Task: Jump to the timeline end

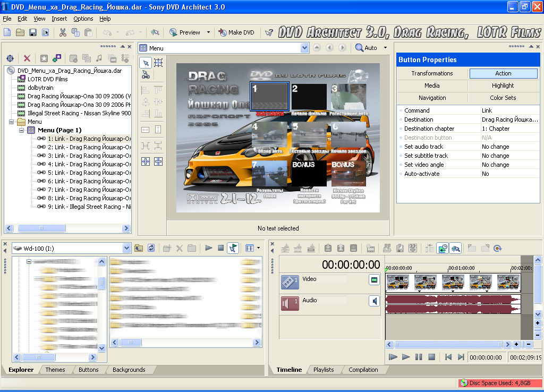Action: point(461,357)
